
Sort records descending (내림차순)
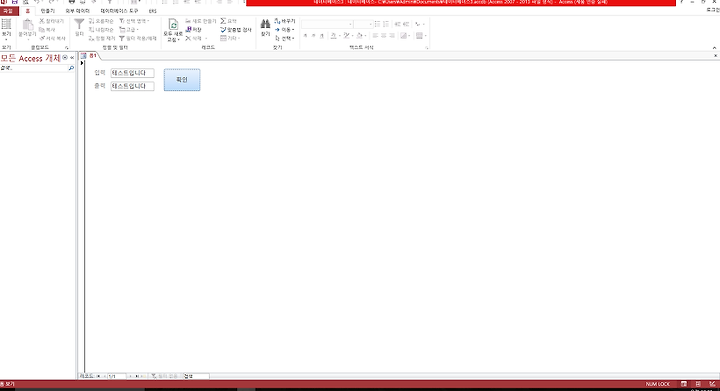coord(101,30)
